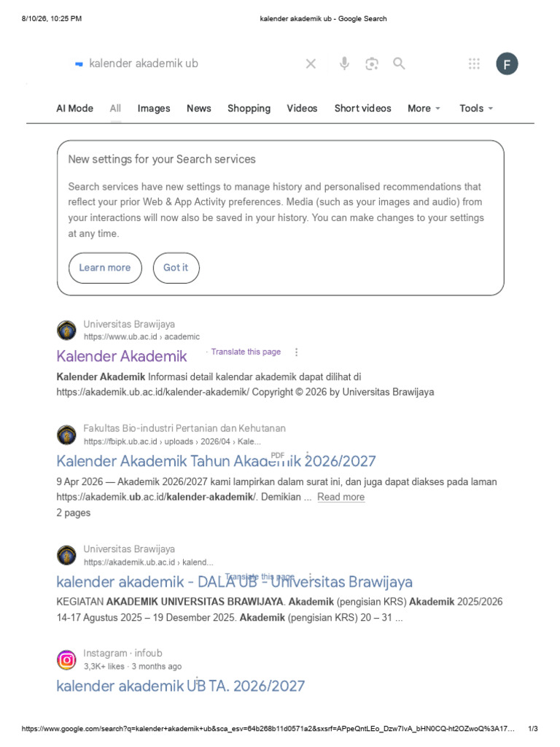Open the Kalender Akademik result link

click(122, 356)
